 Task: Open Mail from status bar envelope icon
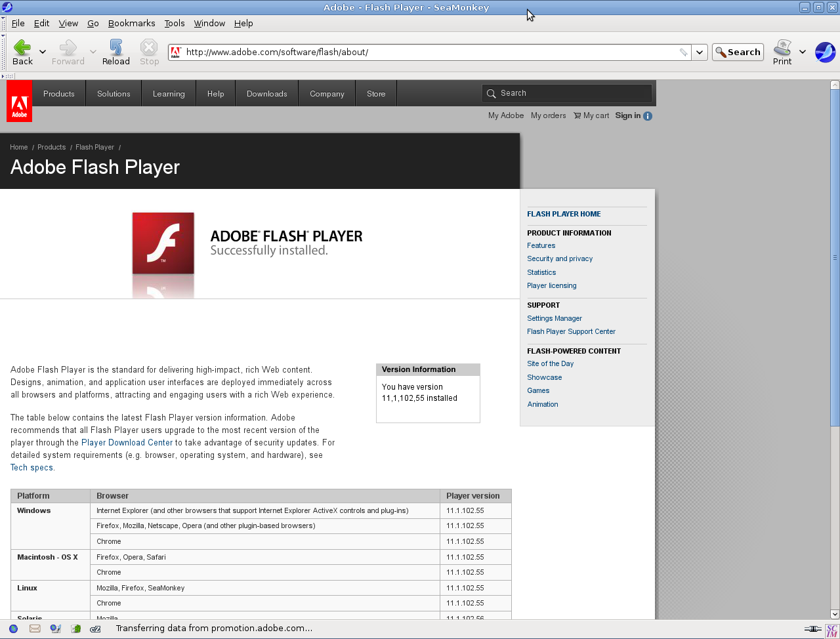(x=35, y=629)
